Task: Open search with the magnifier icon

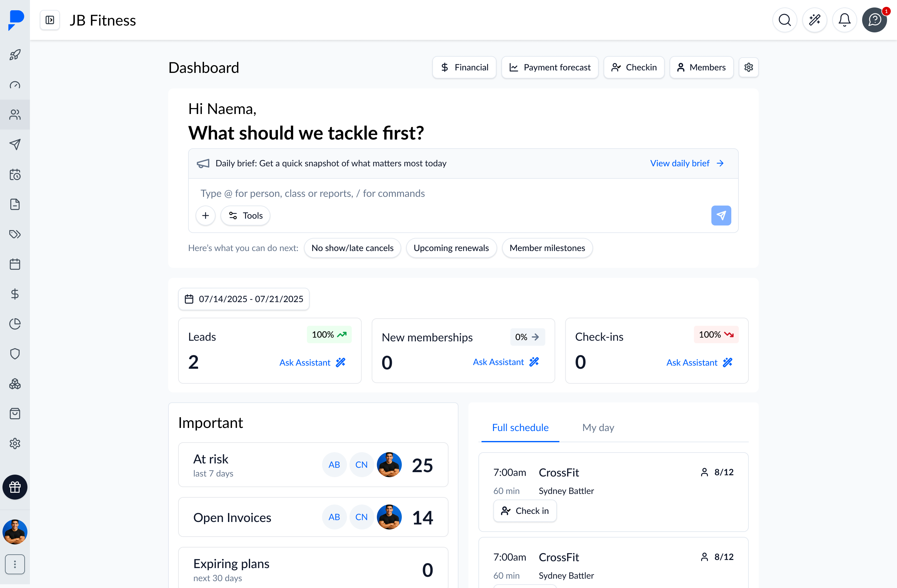Action: click(x=785, y=20)
